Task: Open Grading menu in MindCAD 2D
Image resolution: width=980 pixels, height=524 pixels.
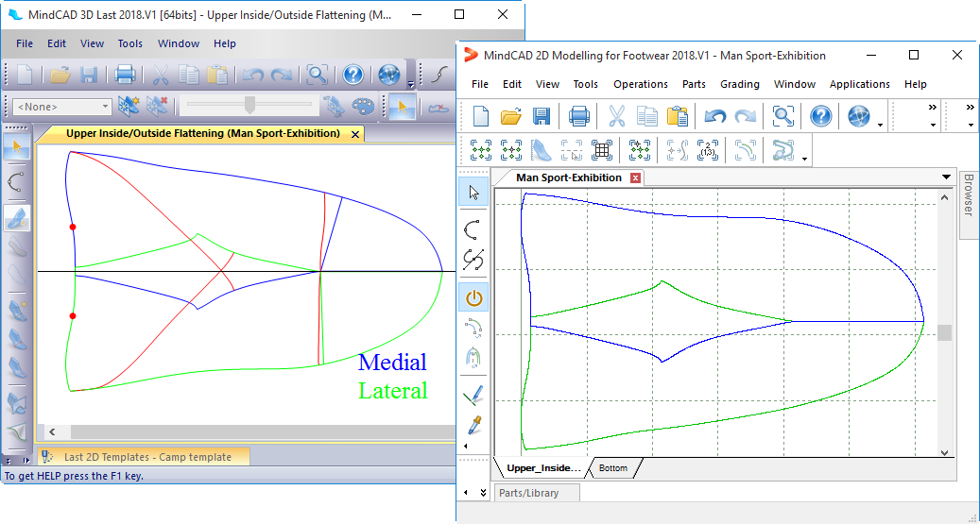Action: point(740,84)
